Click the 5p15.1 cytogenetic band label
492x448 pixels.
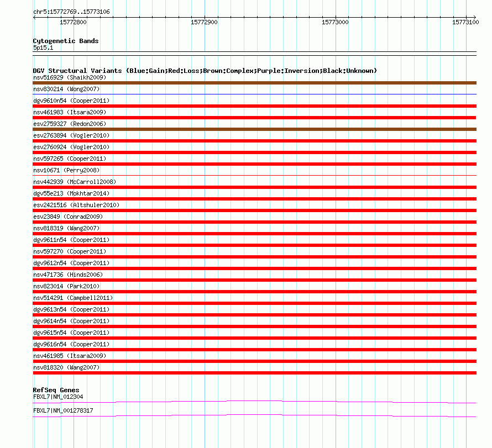click(43, 48)
